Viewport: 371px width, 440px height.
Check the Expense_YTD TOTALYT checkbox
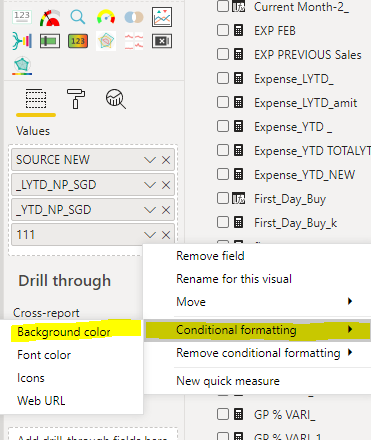(x=223, y=150)
